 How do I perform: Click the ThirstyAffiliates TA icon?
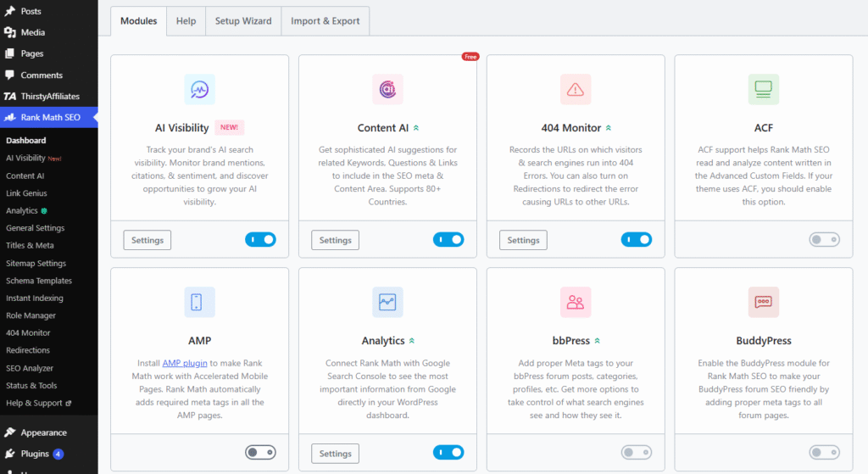point(10,97)
